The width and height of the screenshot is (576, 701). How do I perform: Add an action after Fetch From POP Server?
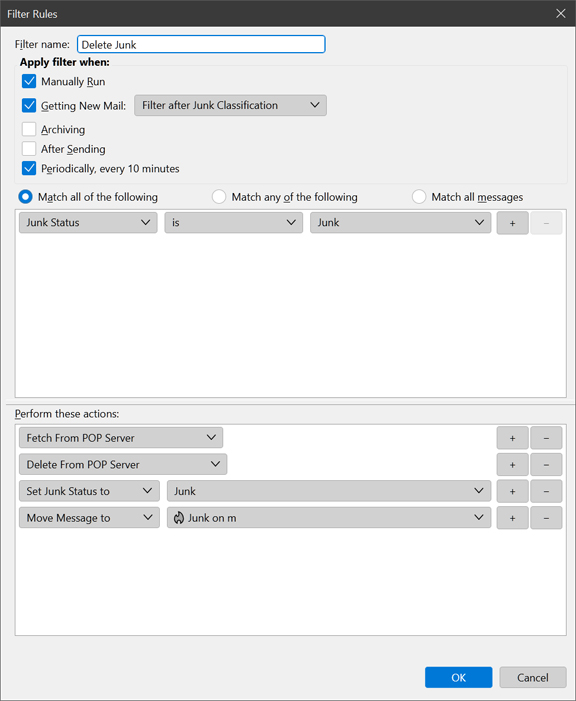[512, 438]
